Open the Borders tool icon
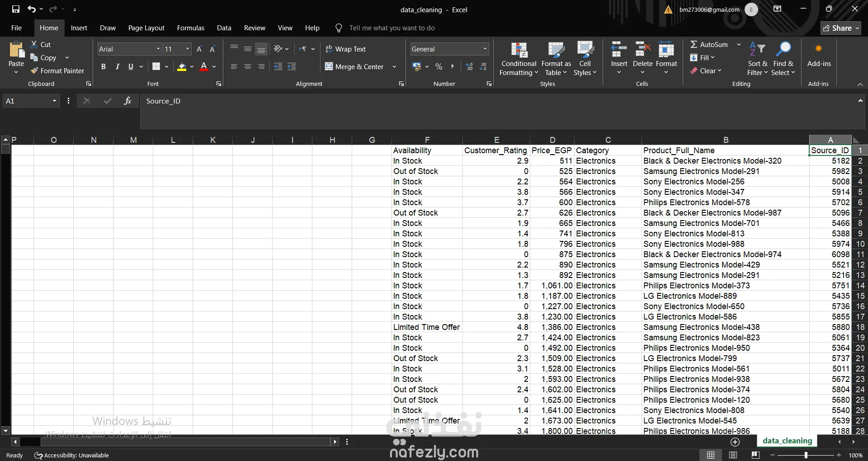The image size is (868, 461). click(x=156, y=66)
